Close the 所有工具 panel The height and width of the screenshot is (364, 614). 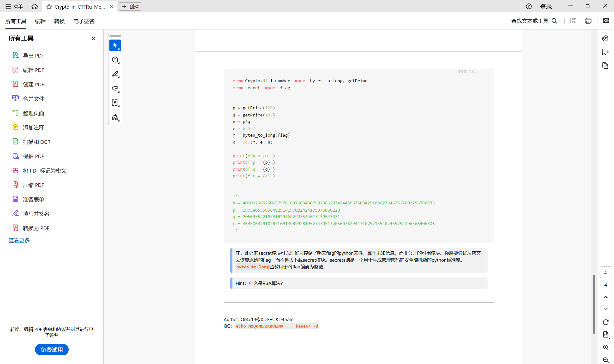93,39
